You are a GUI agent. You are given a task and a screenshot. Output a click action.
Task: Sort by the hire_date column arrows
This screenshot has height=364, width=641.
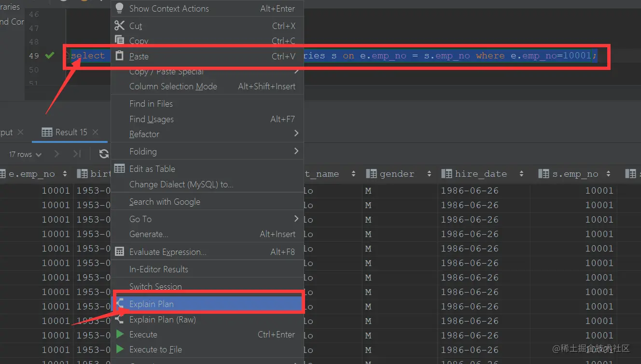coord(521,174)
